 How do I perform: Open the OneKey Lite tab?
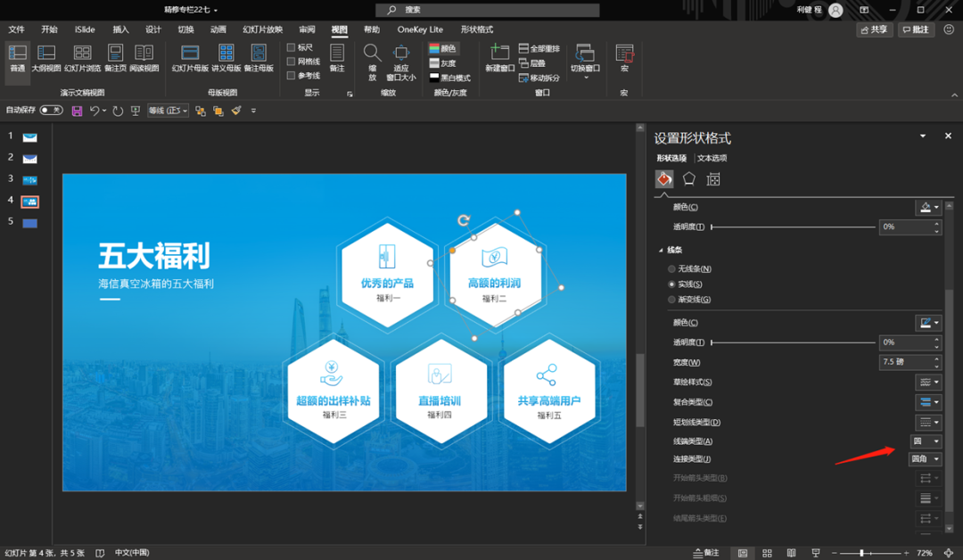[420, 29]
